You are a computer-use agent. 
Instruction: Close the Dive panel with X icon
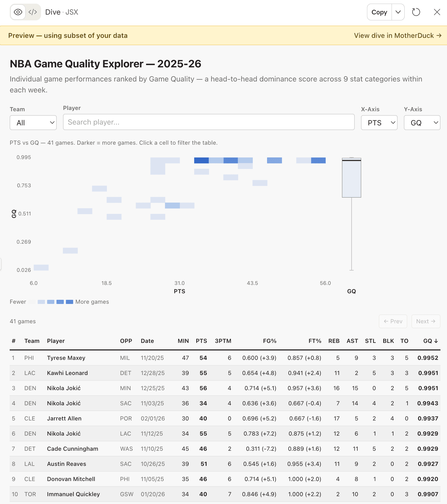point(437,12)
